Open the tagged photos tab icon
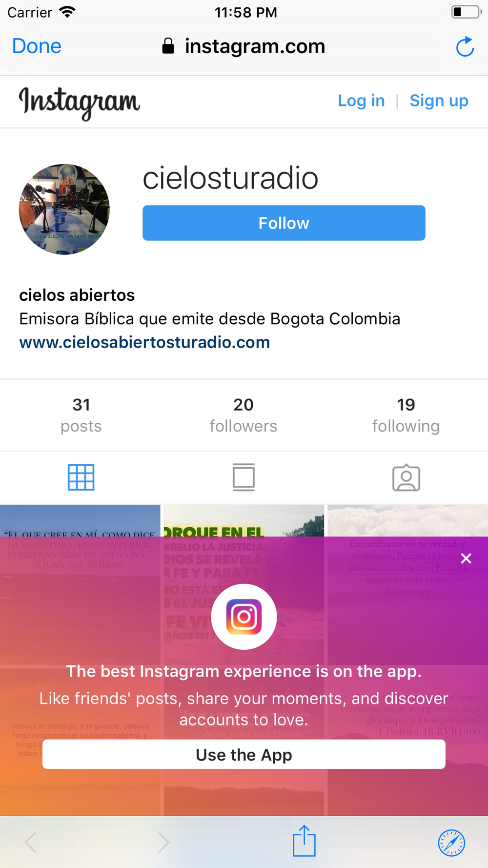Image resolution: width=488 pixels, height=868 pixels. pos(406,477)
